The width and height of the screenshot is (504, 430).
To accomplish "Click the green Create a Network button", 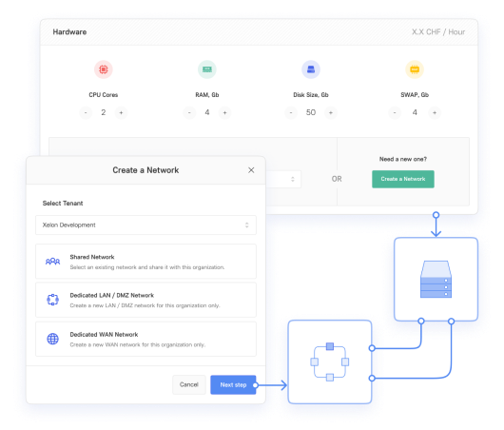I will click(403, 179).
